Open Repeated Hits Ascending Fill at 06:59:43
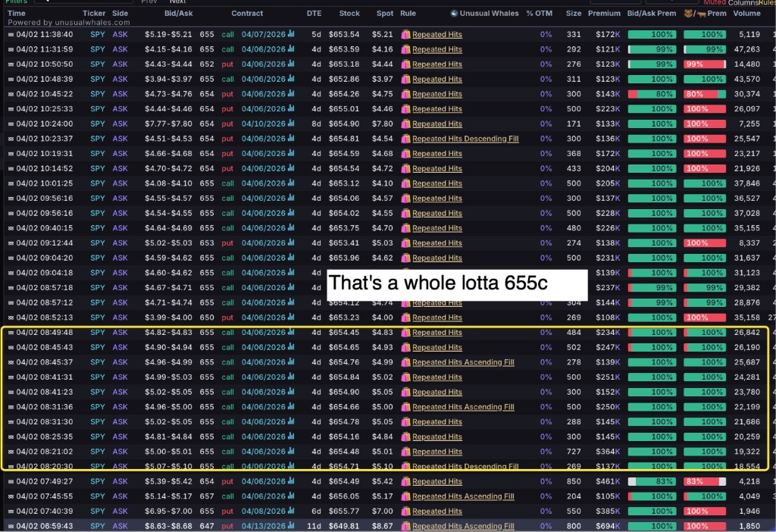 463,526
